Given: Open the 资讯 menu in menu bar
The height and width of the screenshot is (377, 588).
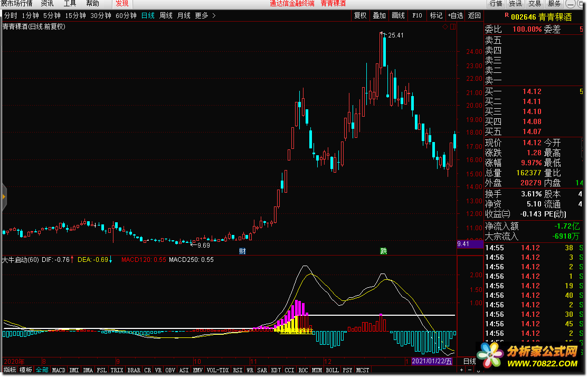Looking at the screenshot, I should point(47,4).
